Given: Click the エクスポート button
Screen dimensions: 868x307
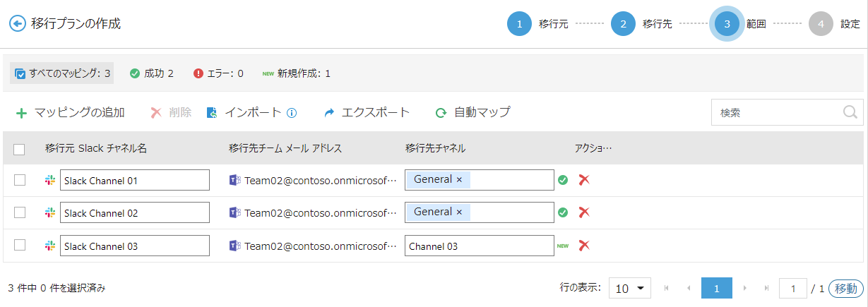Looking at the screenshot, I should tap(367, 112).
